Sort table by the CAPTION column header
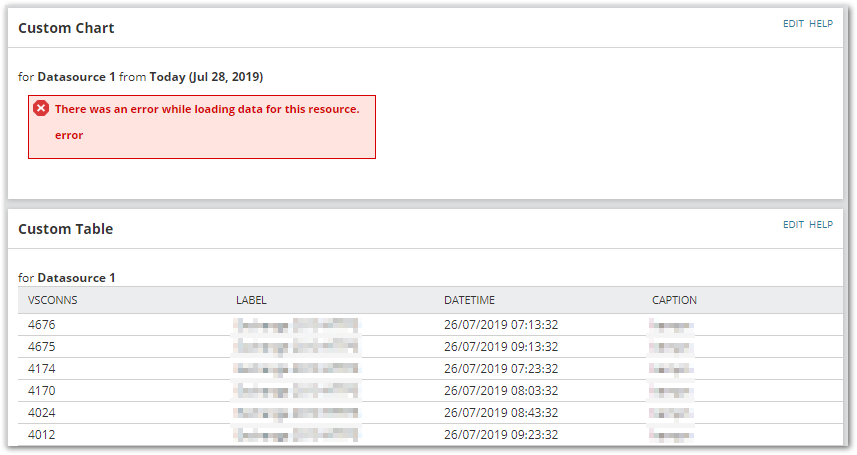857x455 pixels. (674, 300)
